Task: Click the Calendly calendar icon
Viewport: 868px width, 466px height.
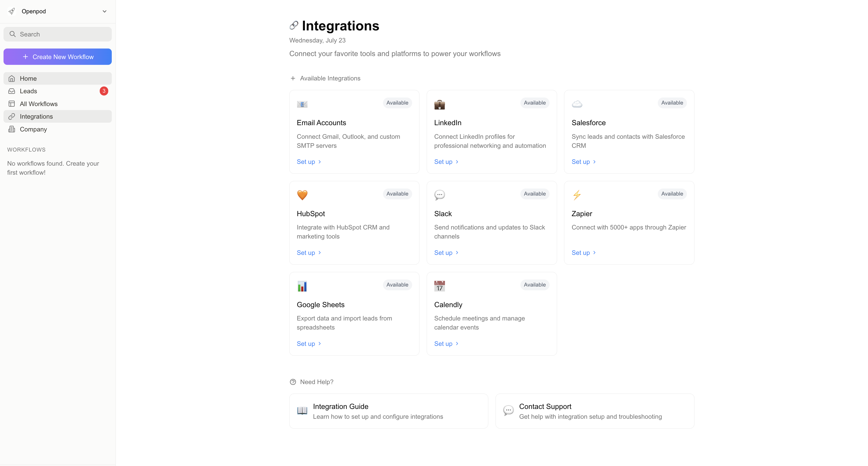Action: 439,286
